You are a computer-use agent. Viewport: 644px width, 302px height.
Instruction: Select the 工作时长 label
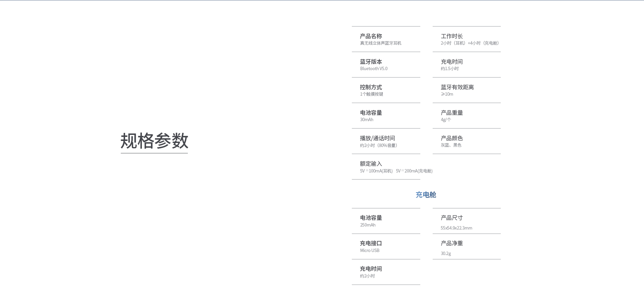(452, 36)
